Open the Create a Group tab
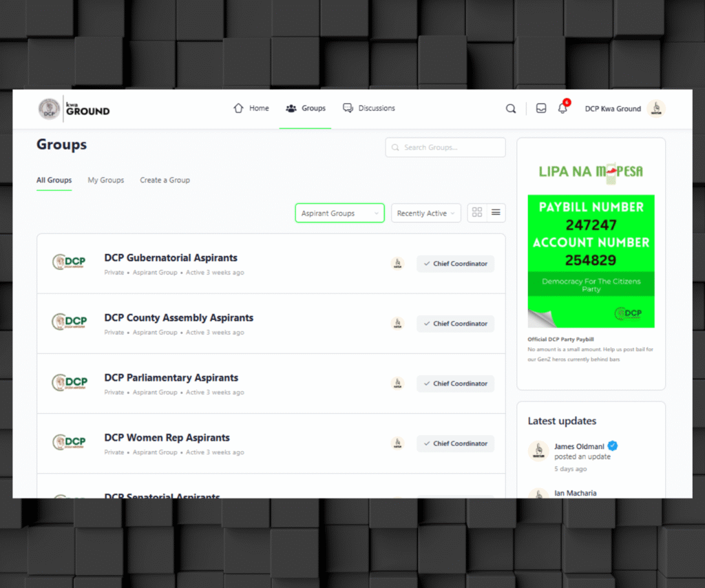705x588 pixels. (165, 180)
